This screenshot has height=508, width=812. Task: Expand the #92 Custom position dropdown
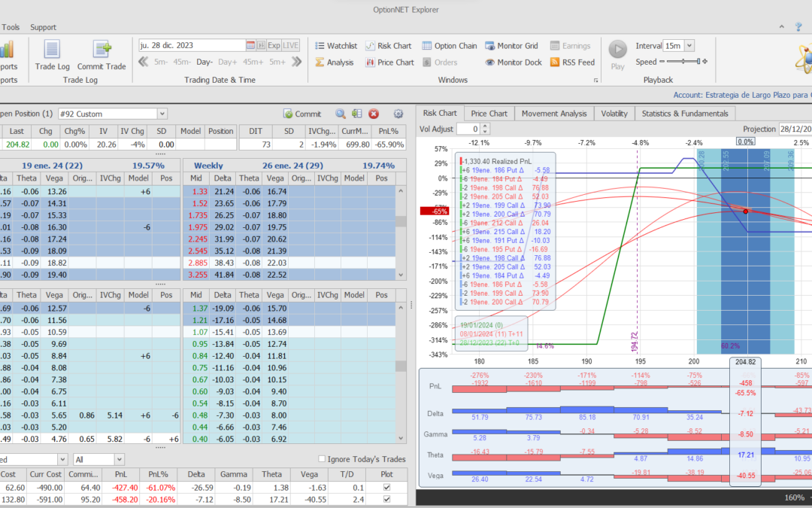162,114
